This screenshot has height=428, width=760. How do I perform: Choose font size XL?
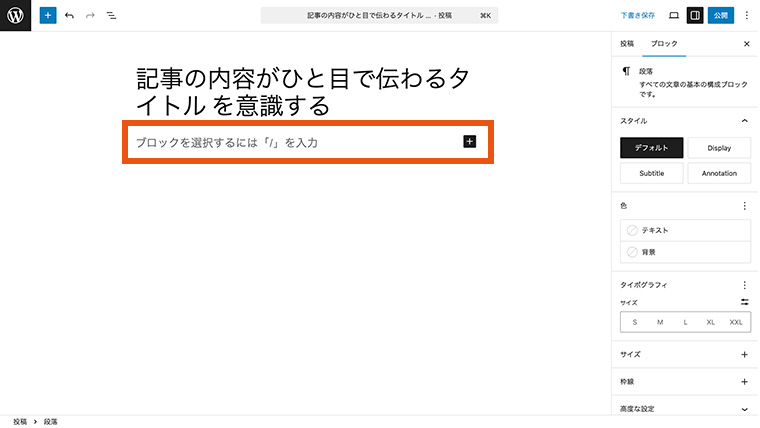(711, 322)
